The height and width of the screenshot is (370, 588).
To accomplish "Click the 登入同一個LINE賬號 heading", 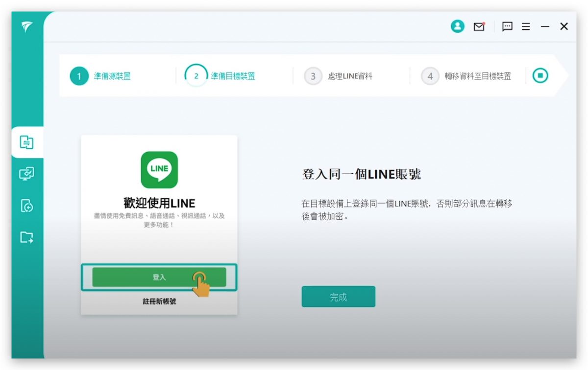I will click(361, 174).
